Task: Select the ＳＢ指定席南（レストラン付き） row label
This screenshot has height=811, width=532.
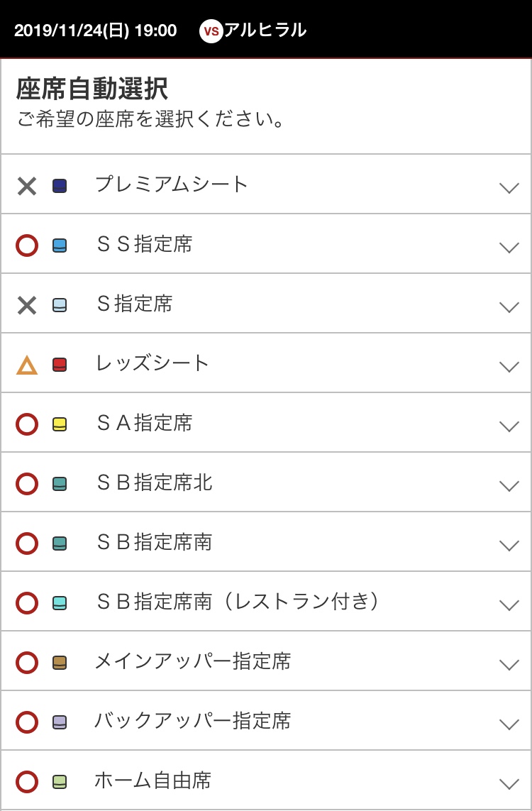Action: point(238,602)
